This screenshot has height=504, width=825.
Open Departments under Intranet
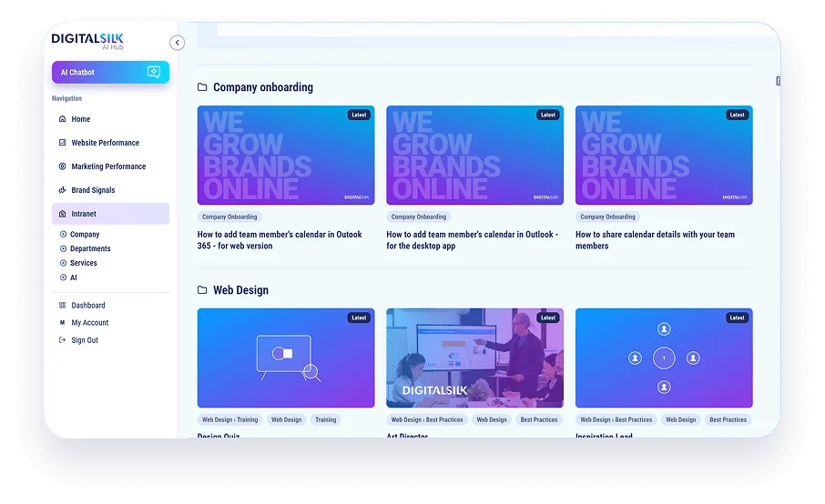(x=90, y=248)
